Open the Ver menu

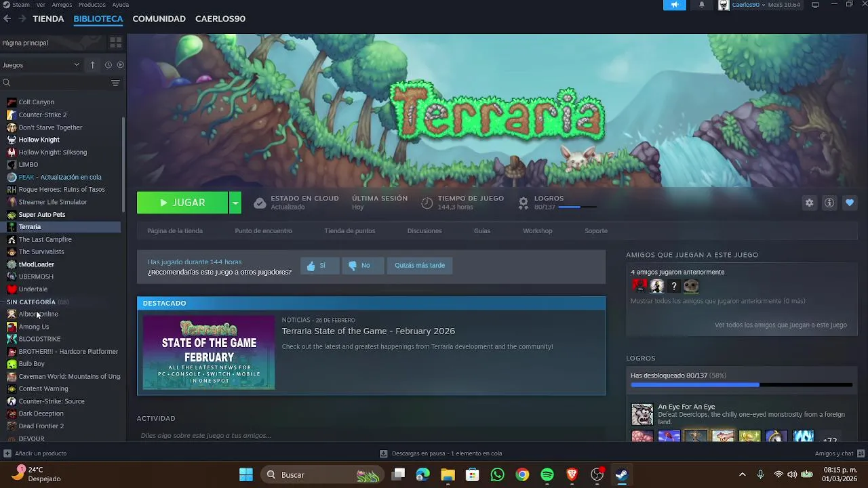(x=41, y=5)
